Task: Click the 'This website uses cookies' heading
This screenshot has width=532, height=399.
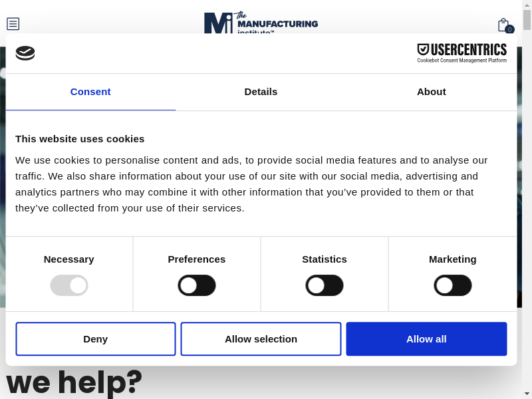Action: coord(80,139)
